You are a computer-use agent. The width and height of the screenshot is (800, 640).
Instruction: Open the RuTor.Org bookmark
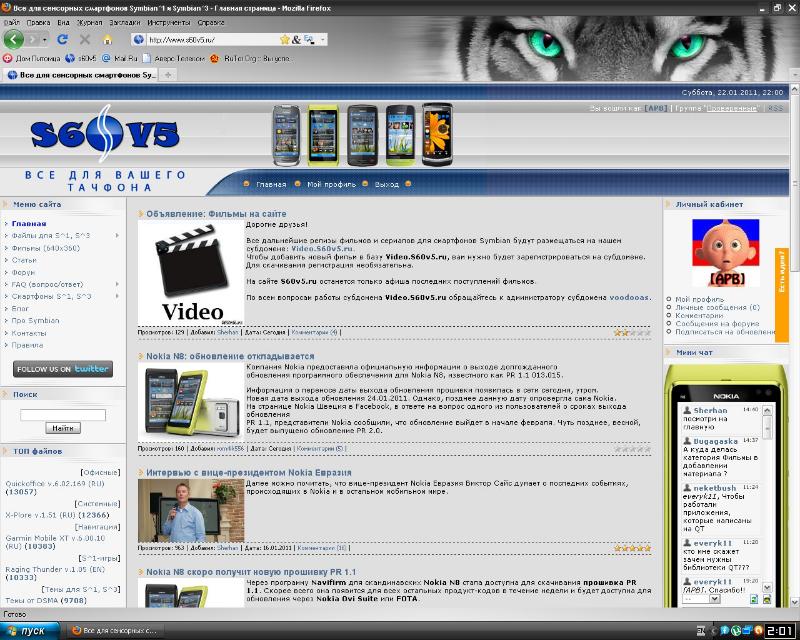pyautogui.click(x=251, y=58)
